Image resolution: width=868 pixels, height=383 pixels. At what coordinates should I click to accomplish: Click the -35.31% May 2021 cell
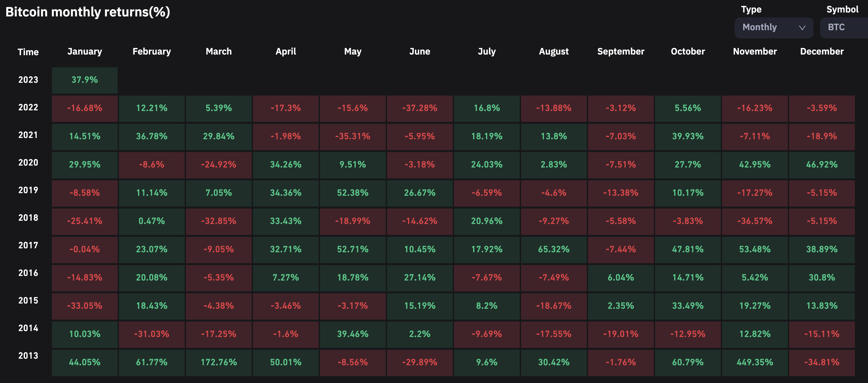pos(353,136)
